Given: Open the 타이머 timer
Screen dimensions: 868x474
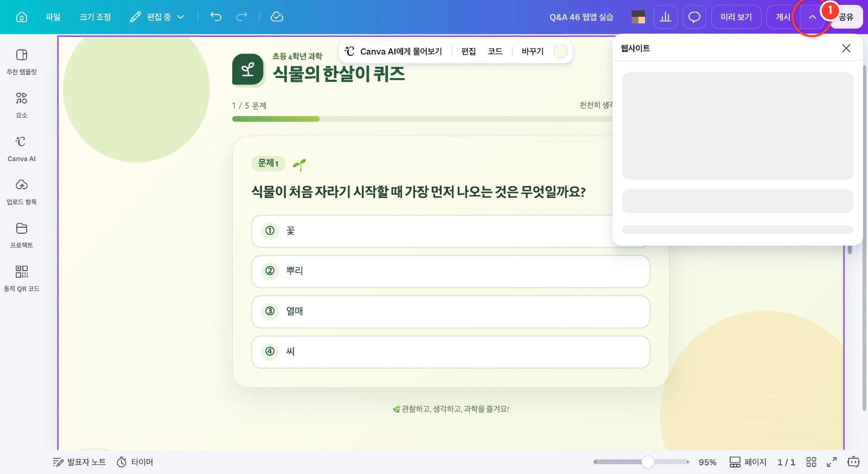Looking at the screenshot, I should point(135,462).
